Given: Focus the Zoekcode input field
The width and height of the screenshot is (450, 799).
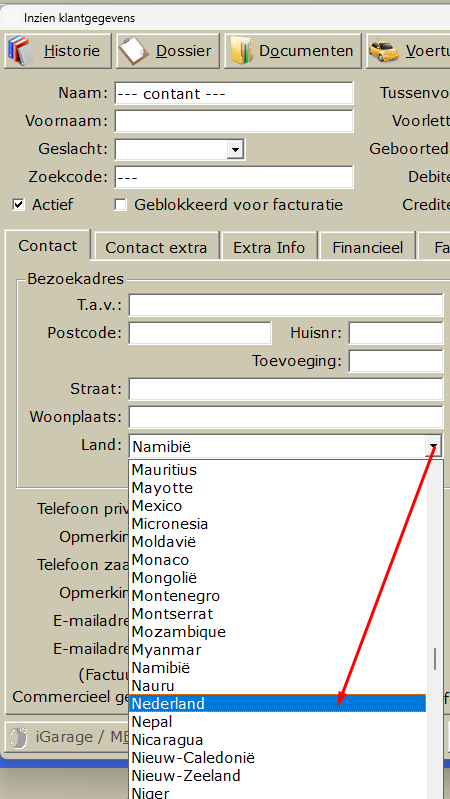Looking at the screenshot, I should click(234, 177).
